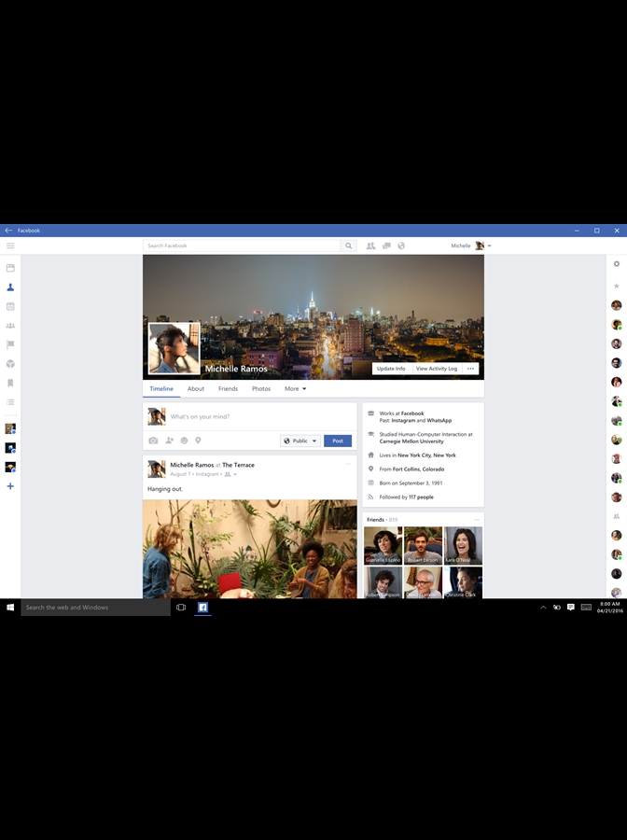The width and height of the screenshot is (627, 840).
Task: Open messages icon in the top bar
Action: (386, 245)
